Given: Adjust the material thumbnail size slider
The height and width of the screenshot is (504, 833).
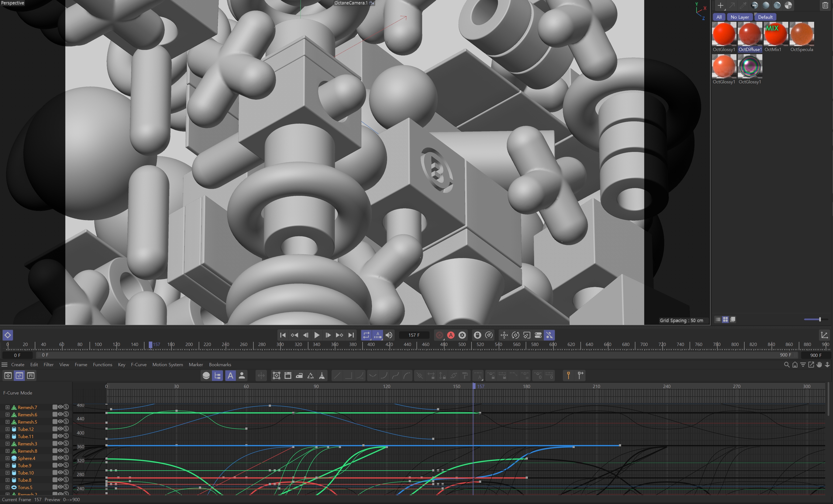Looking at the screenshot, I should 820,319.
